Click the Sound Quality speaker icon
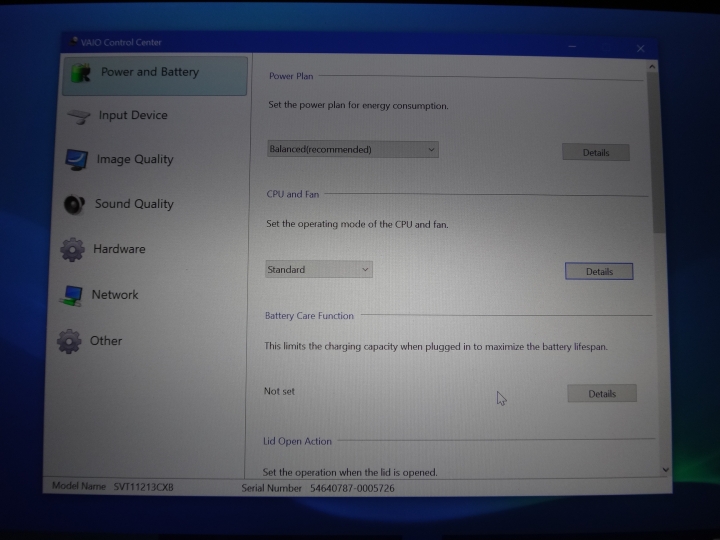 (x=74, y=205)
